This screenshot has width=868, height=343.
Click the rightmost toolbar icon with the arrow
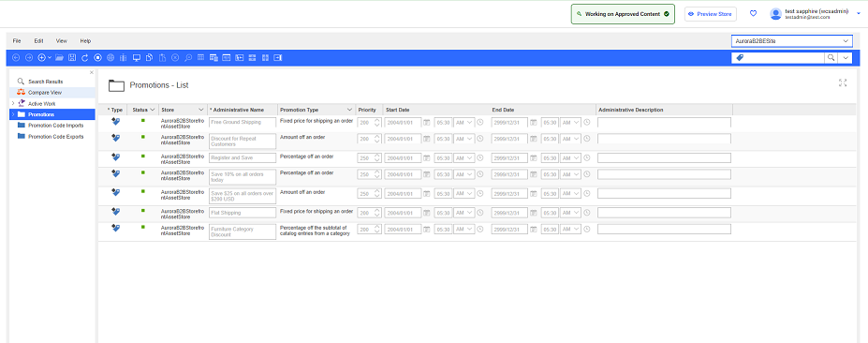[278, 57]
